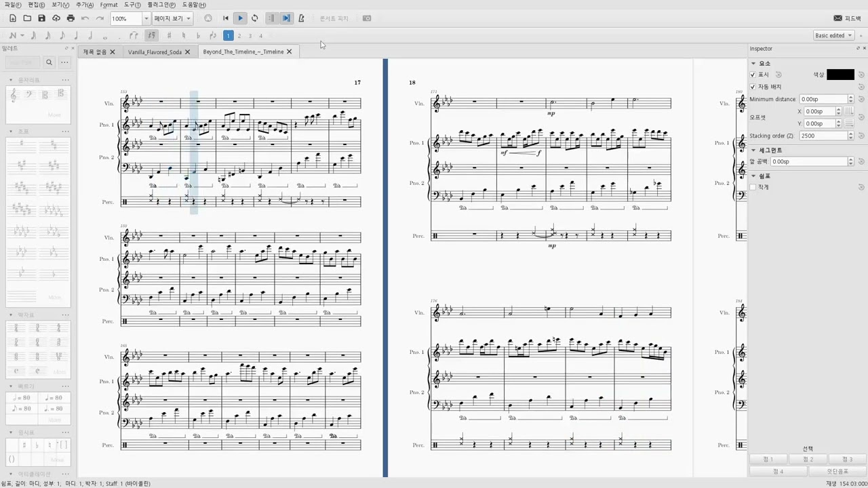Open the Basic edited workspace dropdown
This screenshot has width=868, height=488.
[x=833, y=35]
